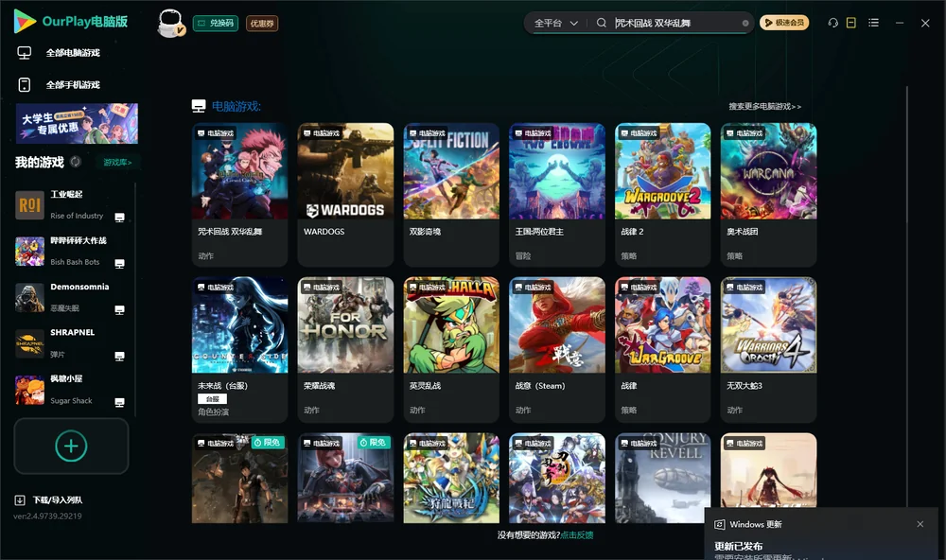Open the 英灵乱战 Brawlhalla card
Screen dimensions: 946x560
(451, 349)
